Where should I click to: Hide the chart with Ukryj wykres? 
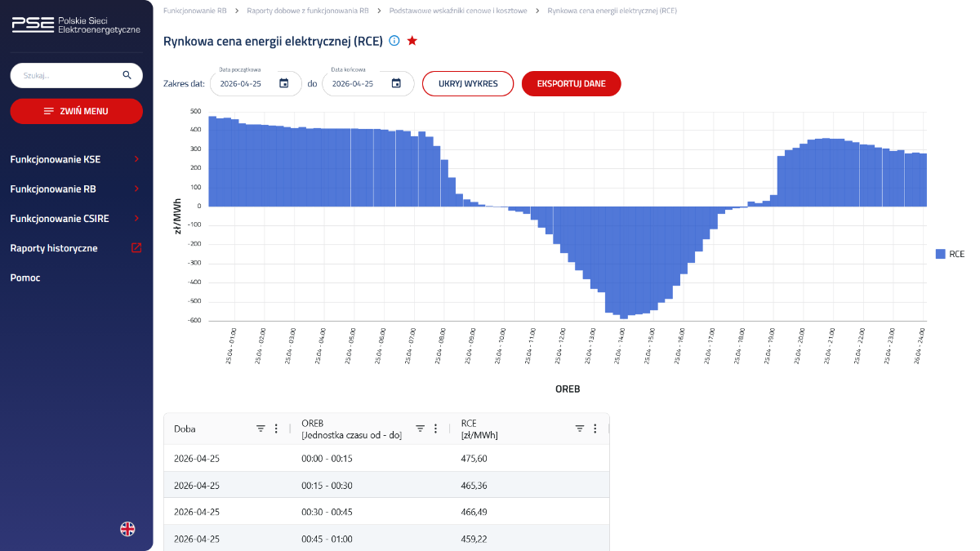(467, 83)
